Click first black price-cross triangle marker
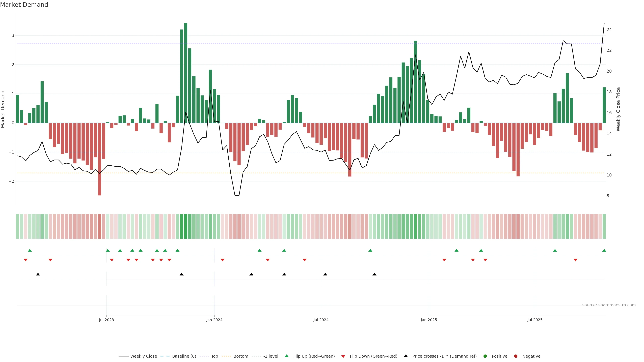 point(38,274)
